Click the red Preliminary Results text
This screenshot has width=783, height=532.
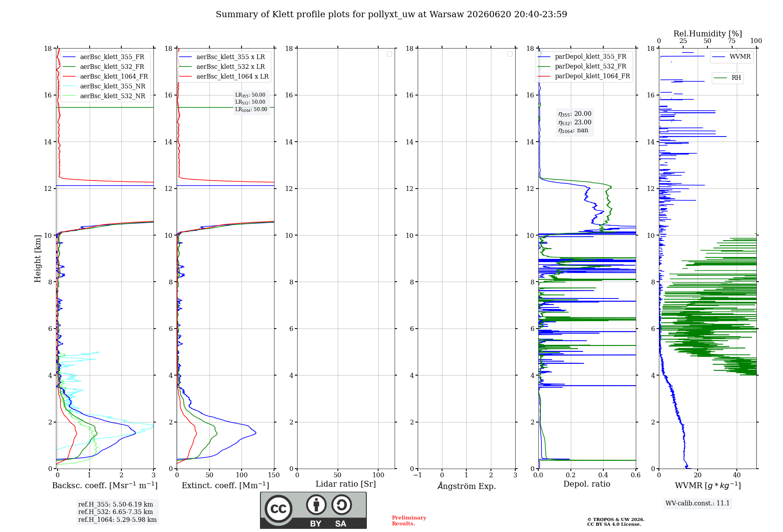[x=409, y=521]
